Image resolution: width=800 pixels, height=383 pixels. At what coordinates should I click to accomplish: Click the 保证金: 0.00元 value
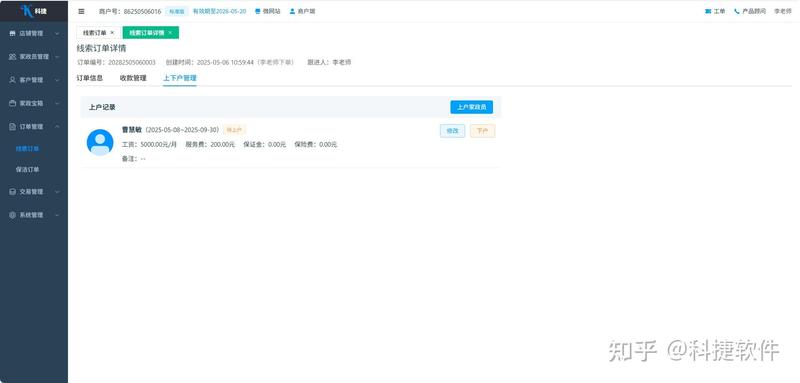tap(265, 145)
